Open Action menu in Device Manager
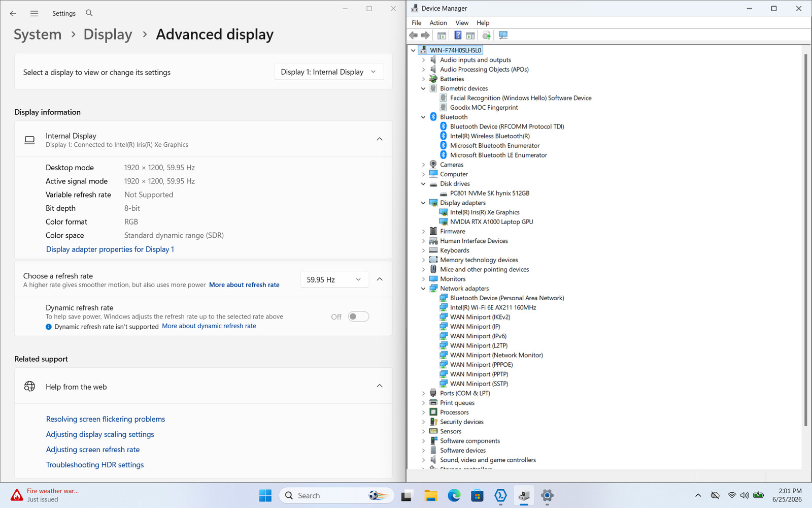 438,23
